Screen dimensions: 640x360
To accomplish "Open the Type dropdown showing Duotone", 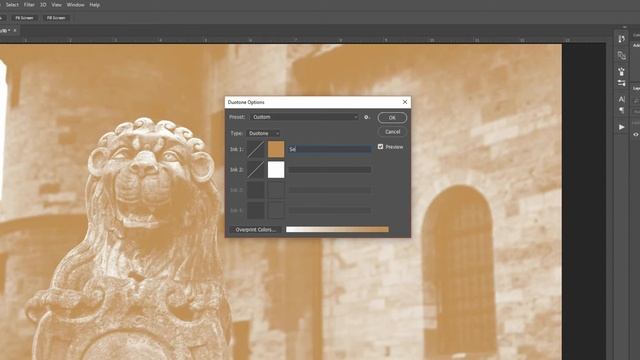I will point(263,133).
